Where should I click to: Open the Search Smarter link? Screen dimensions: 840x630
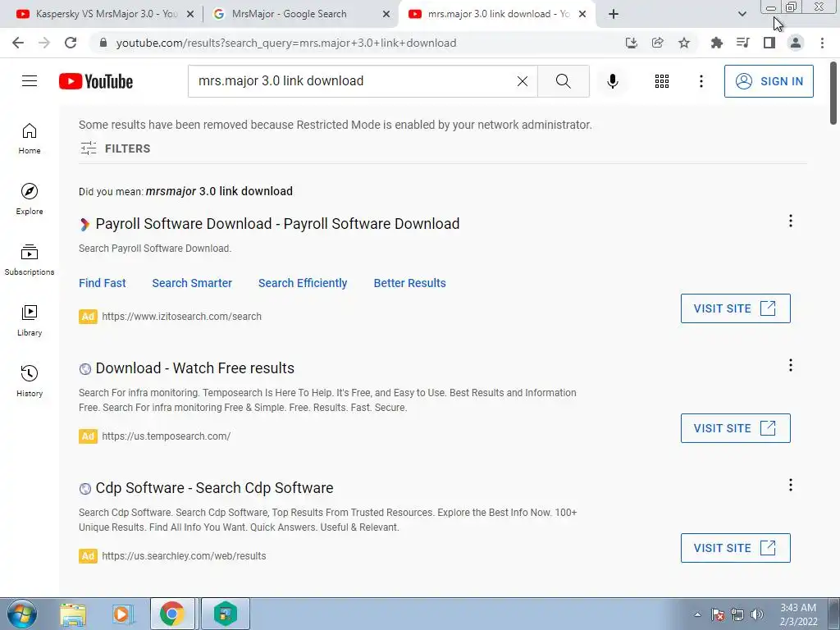point(192,283)
